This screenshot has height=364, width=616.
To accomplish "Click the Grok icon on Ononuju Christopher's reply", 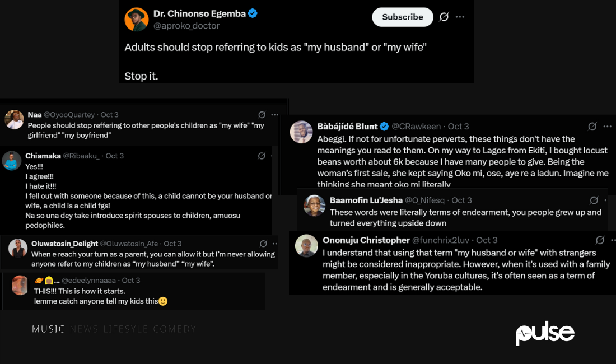I will pyautogui.click(x=600, y=240).
